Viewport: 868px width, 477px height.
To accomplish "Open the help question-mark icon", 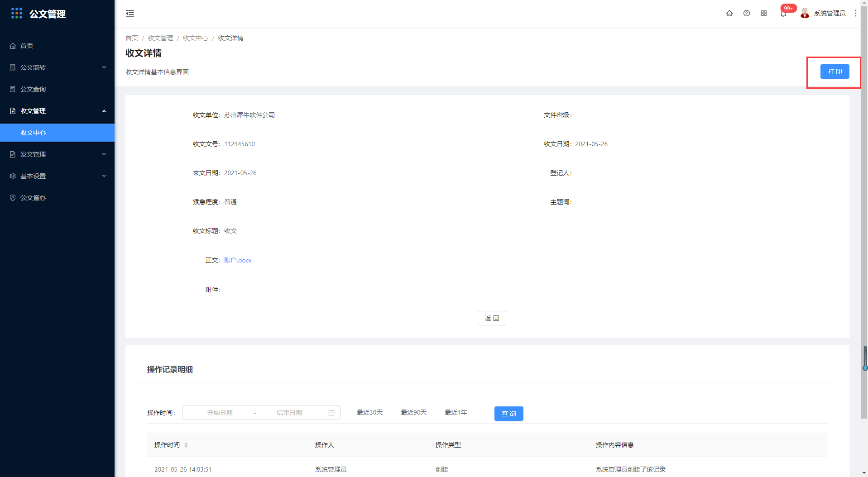I will (x=747, y=13).
